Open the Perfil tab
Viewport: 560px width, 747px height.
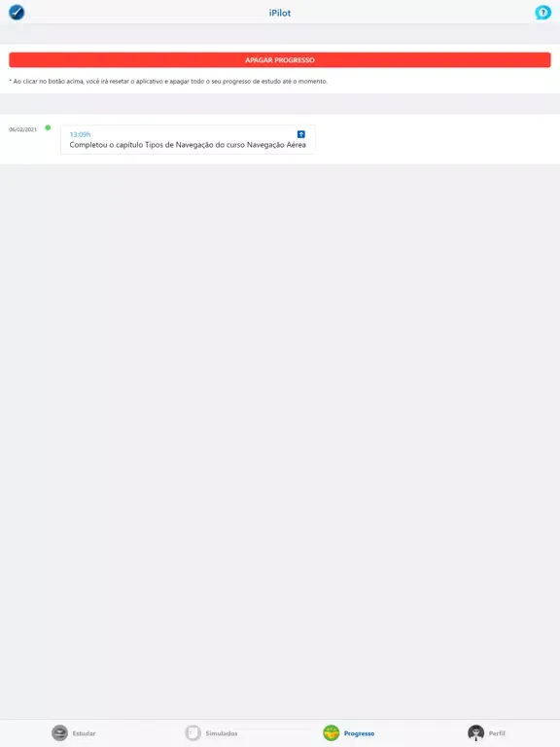pos(486,732)
